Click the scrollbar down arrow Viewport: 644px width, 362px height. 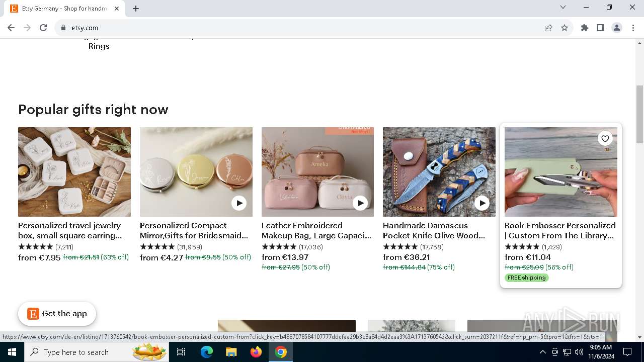click(639, 337)
